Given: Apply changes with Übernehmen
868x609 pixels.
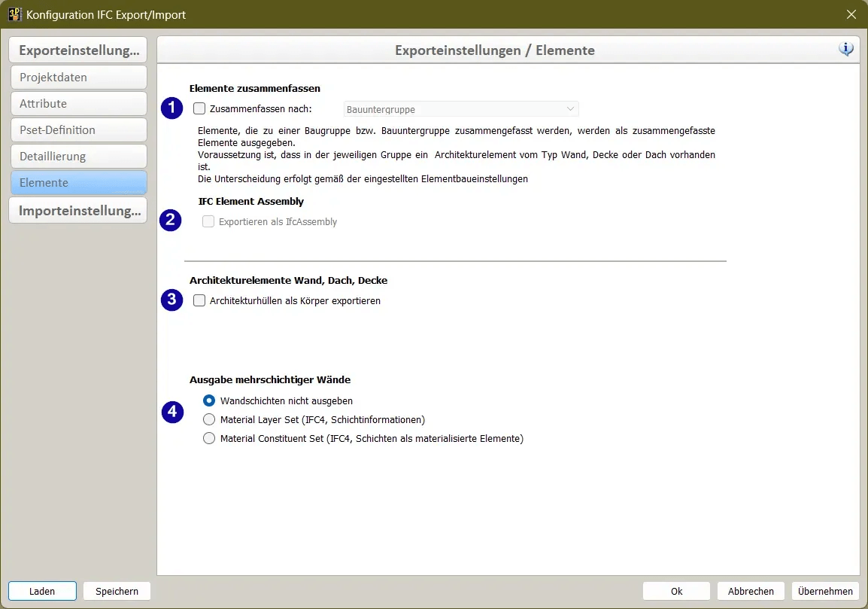Looking at the screenshot, I should coord(824,590).
